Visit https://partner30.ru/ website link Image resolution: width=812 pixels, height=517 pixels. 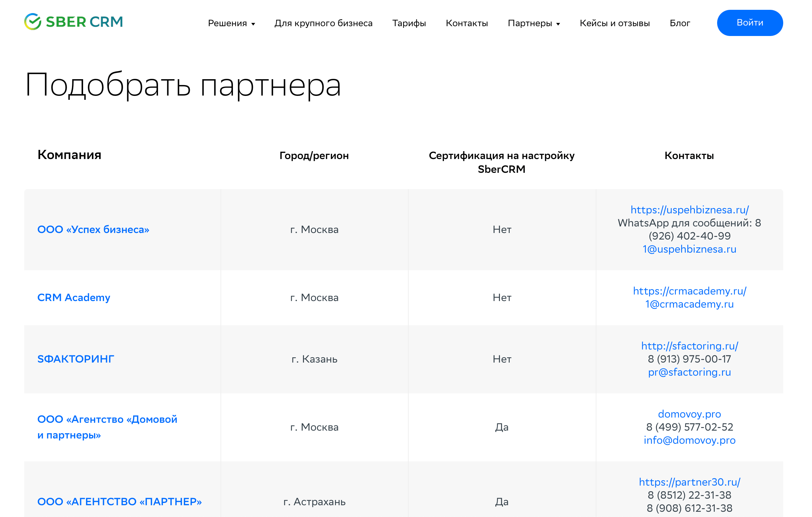pos(689,482)
